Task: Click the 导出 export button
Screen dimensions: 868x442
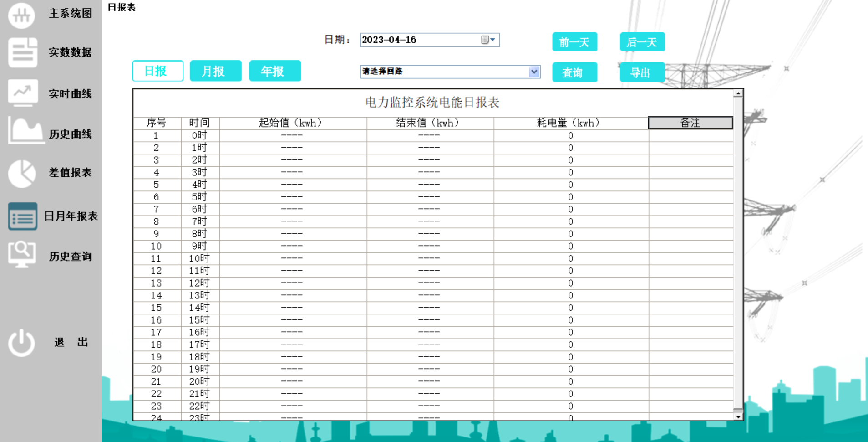Action: [642, 72]
